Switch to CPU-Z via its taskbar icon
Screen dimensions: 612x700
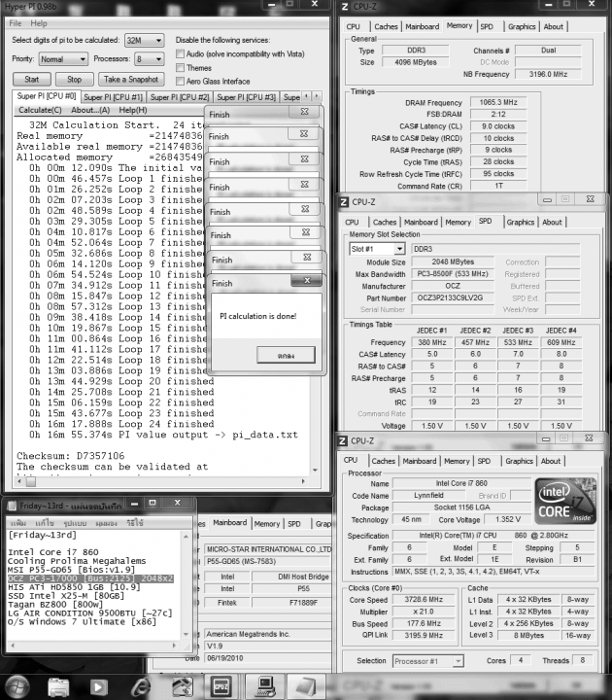pos(221,686)
